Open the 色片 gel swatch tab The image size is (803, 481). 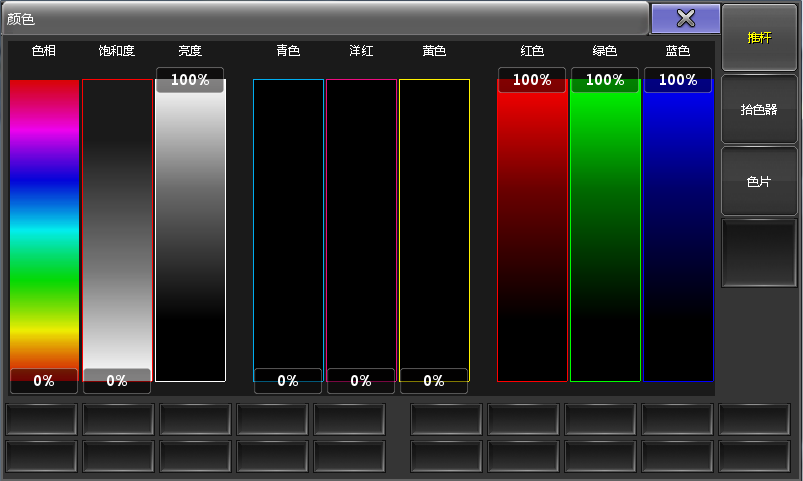tap(759, 182)
